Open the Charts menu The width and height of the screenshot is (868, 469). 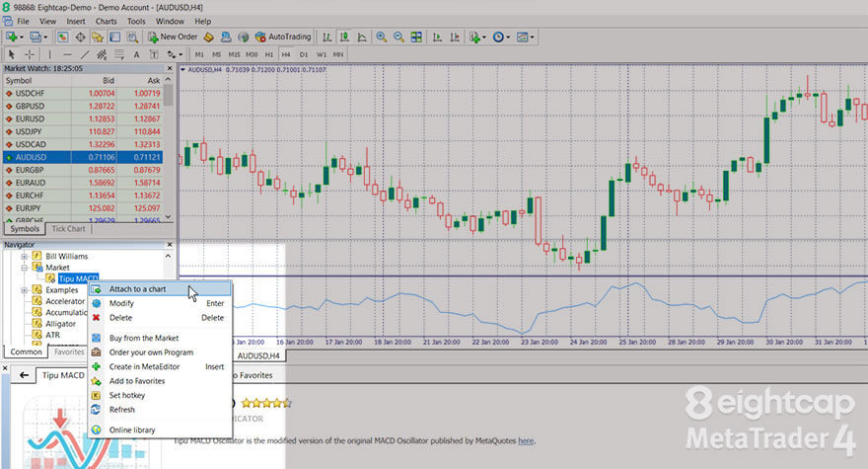click(106, 21)
